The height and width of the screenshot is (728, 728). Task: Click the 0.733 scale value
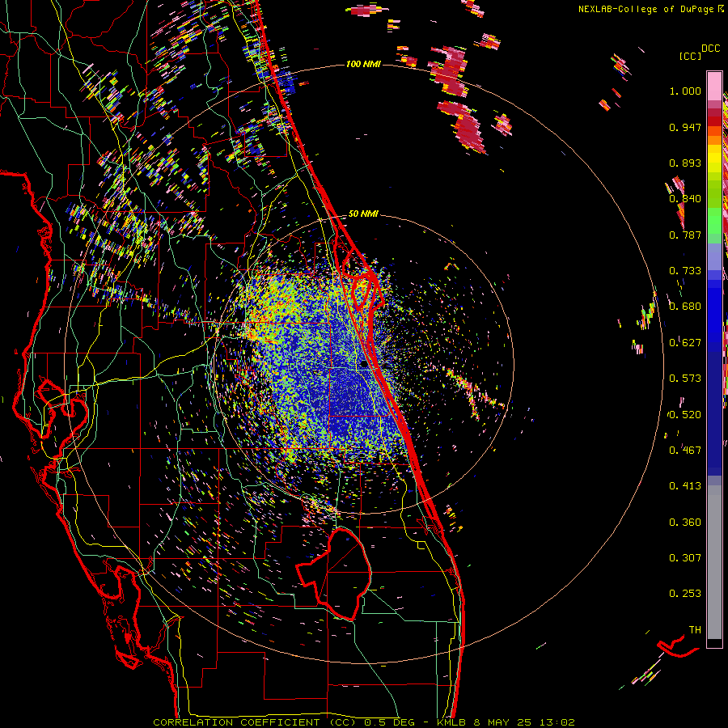click(x=685, y=271)
